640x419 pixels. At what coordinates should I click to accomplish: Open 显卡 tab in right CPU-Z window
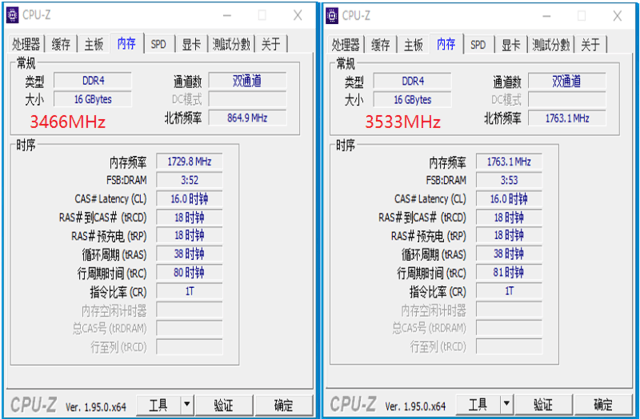point(511,44)
